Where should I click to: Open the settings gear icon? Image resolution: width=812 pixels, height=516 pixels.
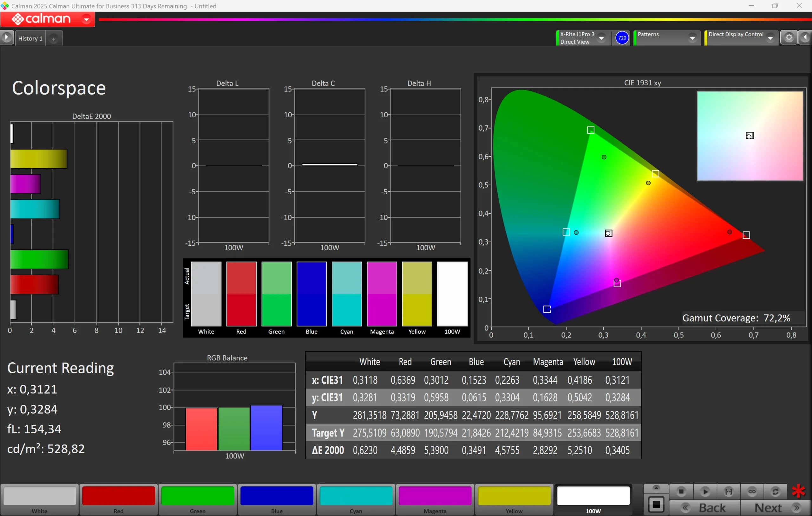coord(789,37)
